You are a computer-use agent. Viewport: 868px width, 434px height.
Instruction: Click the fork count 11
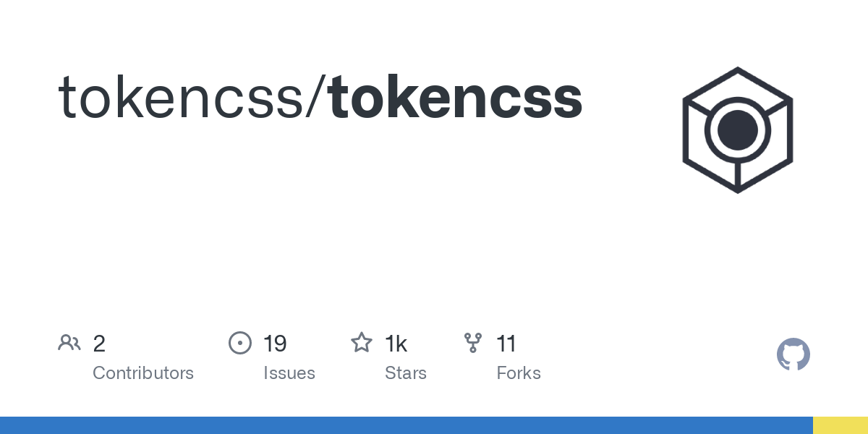[506, 344]
